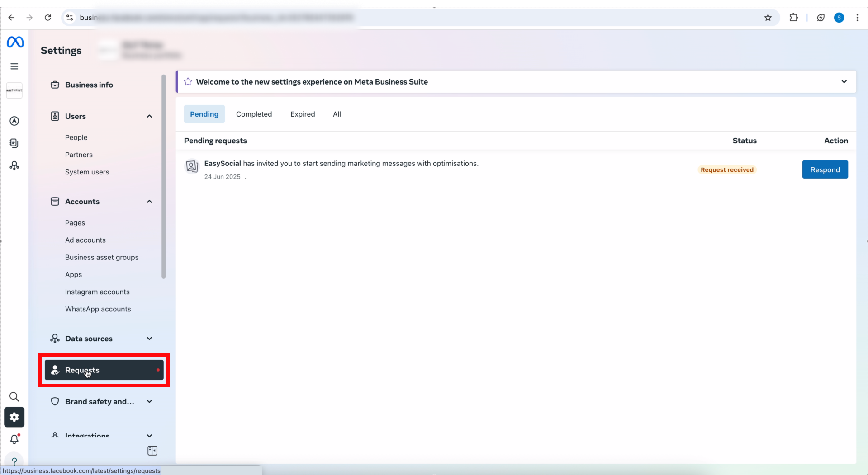Collapse the Accounts section chevron
Image resolution: width=868 pixels, height=475 pixels.
[x=149, y=202]
